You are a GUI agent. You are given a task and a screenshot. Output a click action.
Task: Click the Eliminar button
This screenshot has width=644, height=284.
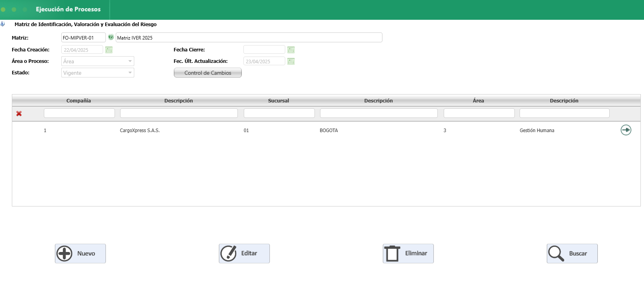pyautogui.click(x=408, y=254)
